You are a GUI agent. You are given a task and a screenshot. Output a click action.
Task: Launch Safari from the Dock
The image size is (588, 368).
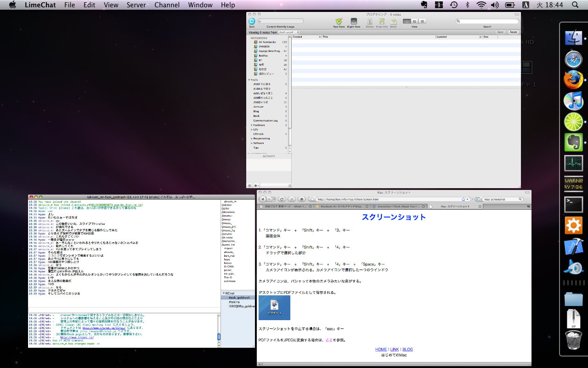click(573, 59)
